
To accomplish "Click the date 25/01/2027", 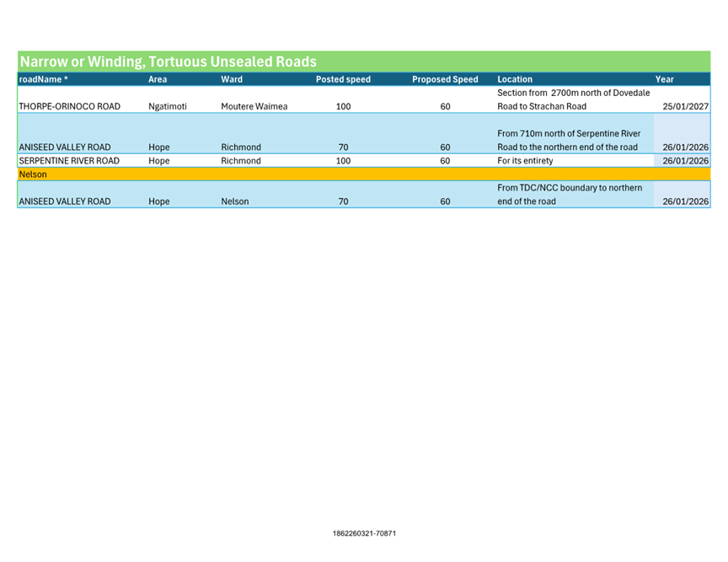I will [685, 106].
